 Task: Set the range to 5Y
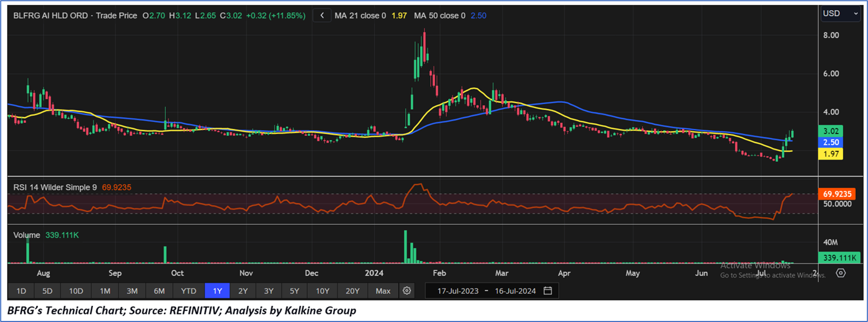tap(294, 291)
